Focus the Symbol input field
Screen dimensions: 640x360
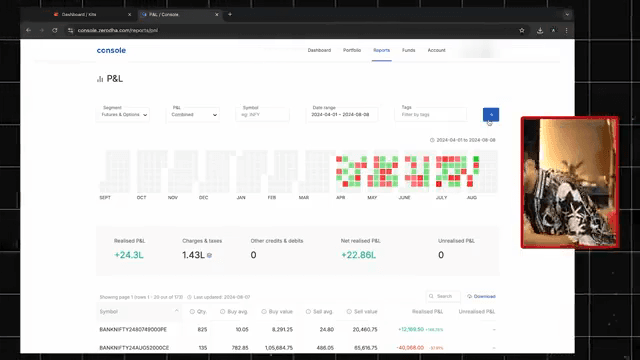coord(262,114)
